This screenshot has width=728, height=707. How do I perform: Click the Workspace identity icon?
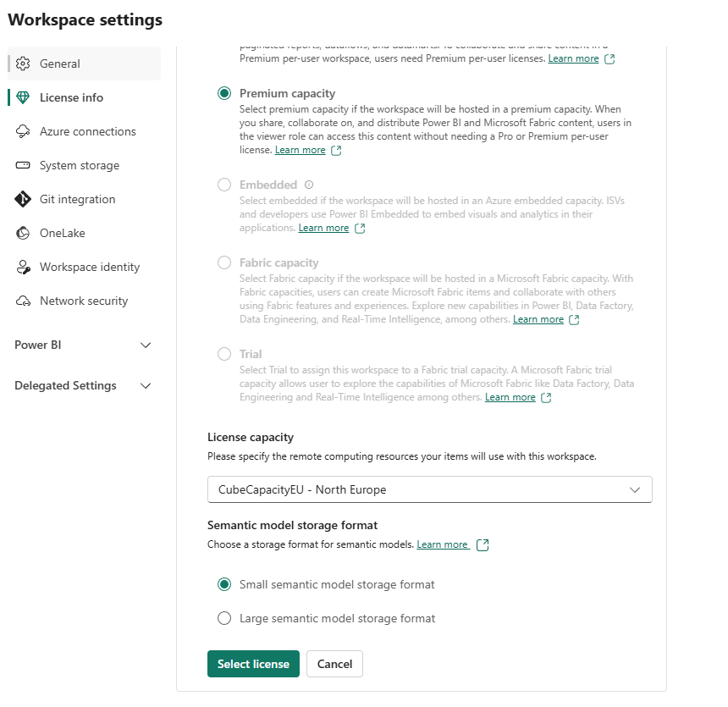[23, 267]
